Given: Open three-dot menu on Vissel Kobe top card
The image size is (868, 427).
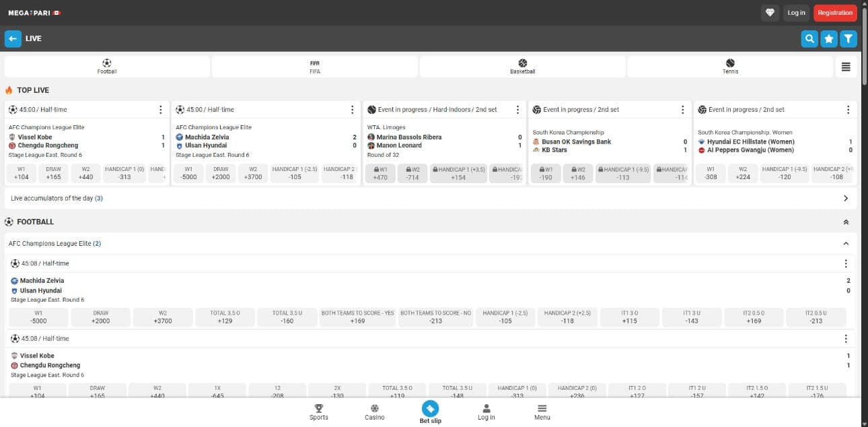Looking at the screenshot, I should click(160, 110).
